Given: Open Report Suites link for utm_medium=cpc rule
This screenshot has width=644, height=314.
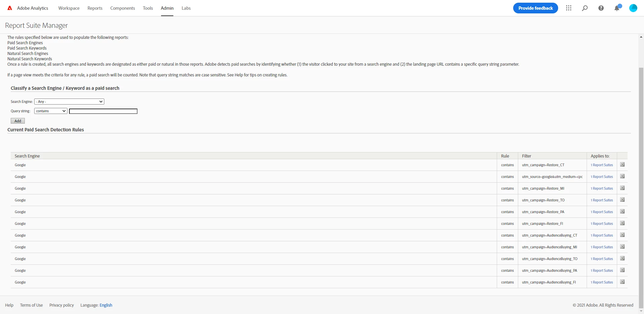Looking at the screenshot, I should [x=602, y=177].
